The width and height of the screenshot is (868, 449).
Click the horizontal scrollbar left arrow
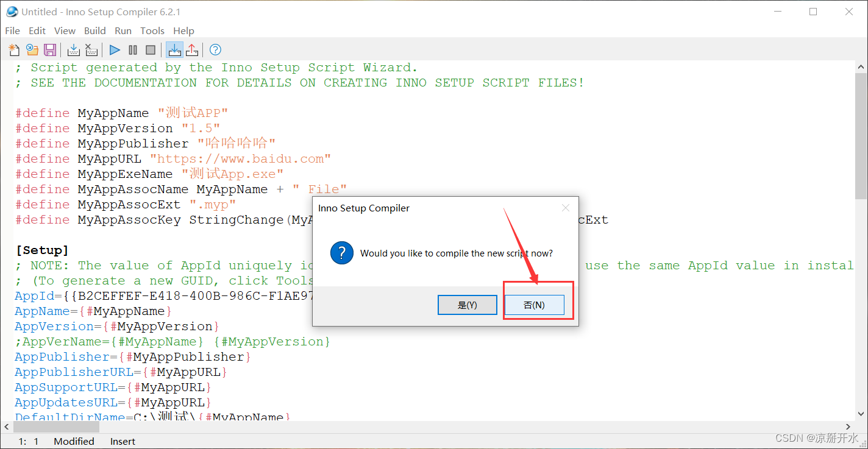click(7, 426)
